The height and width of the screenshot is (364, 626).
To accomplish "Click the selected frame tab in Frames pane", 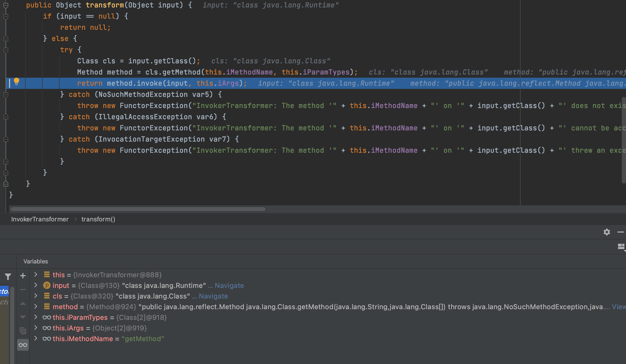I will point(4,291).
